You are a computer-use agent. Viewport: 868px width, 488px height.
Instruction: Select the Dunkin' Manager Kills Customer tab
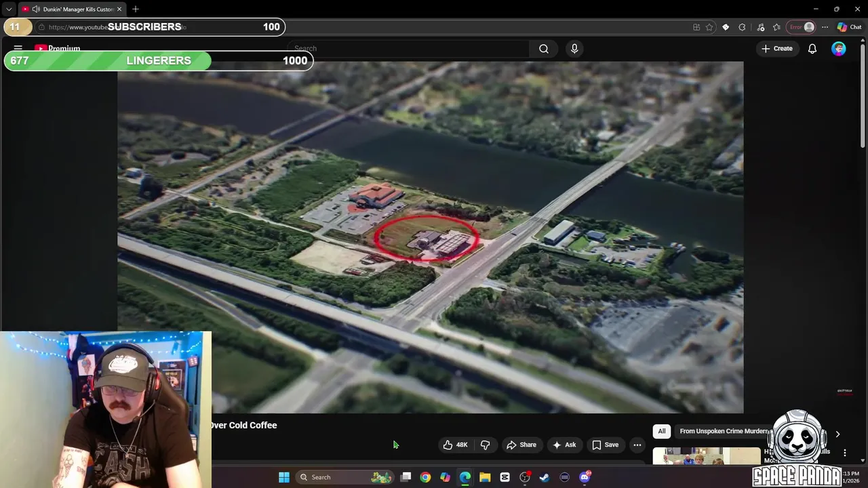[x=72, y=9]
